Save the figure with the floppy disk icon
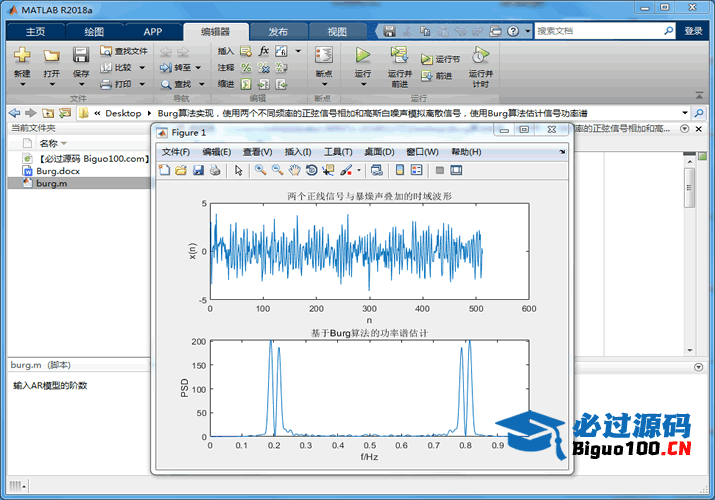The height and width of the screenshot is (500, 715). coord(198,170)
